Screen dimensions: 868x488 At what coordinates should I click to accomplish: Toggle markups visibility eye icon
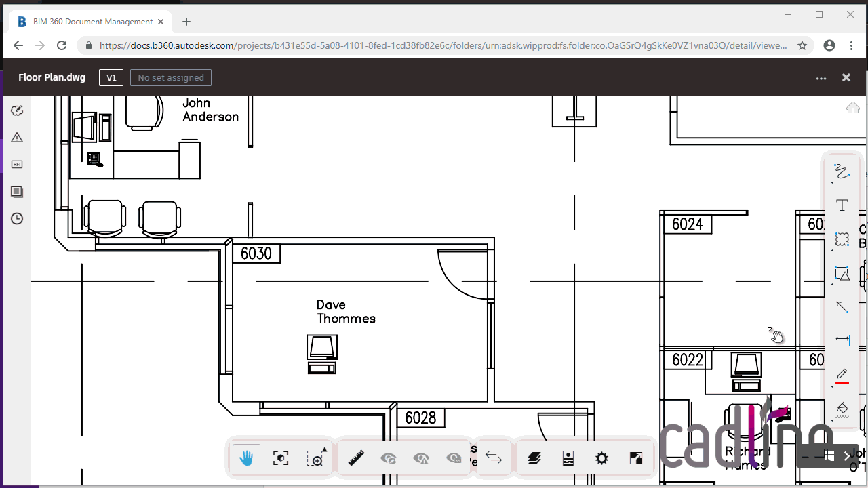(388, 459)
